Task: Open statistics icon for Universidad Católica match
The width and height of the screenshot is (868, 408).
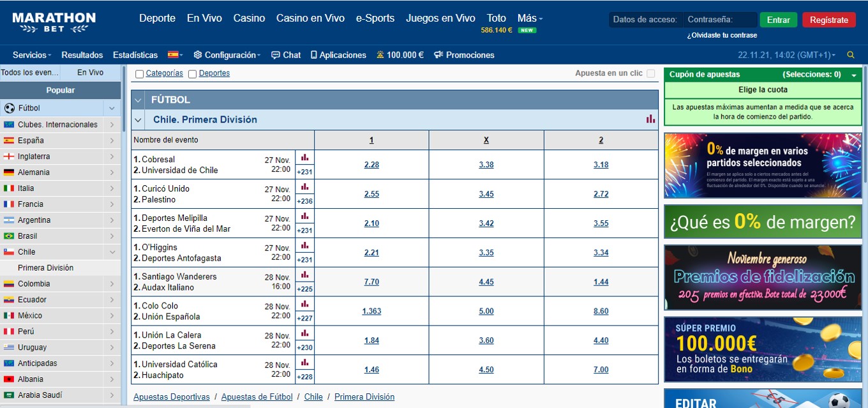Action: coord(304,363)
